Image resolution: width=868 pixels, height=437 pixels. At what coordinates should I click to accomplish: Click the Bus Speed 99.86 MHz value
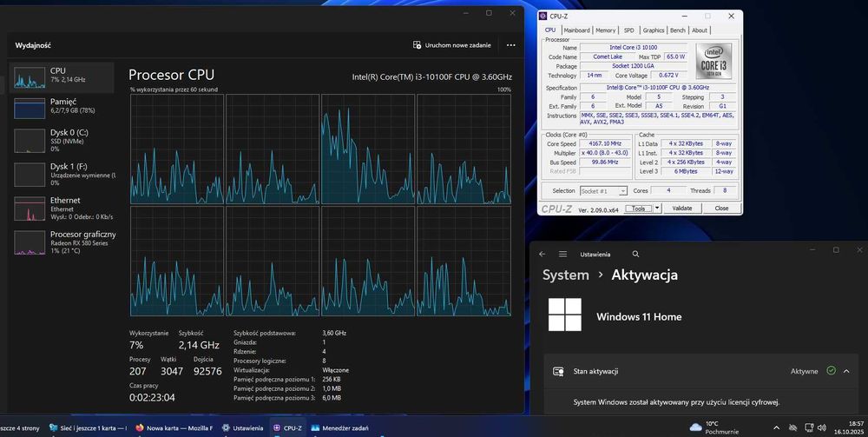tap(604, 162)
